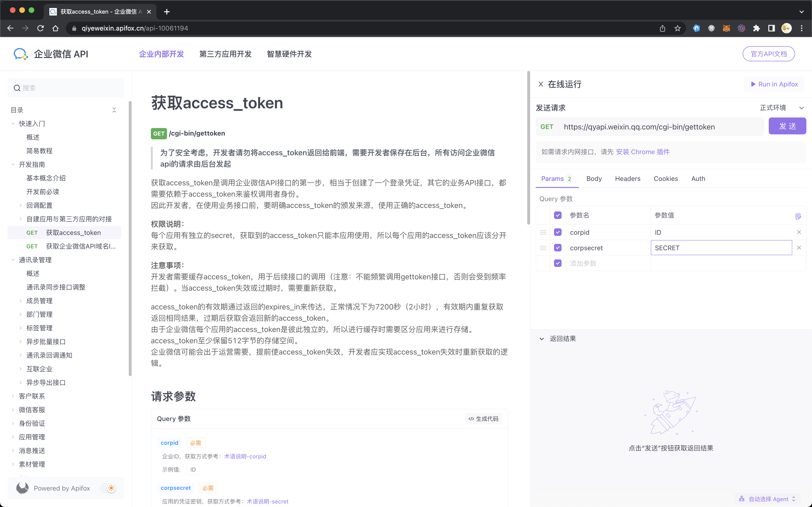Follow the 安装 Chrome 插件 link

coord(643,152)
